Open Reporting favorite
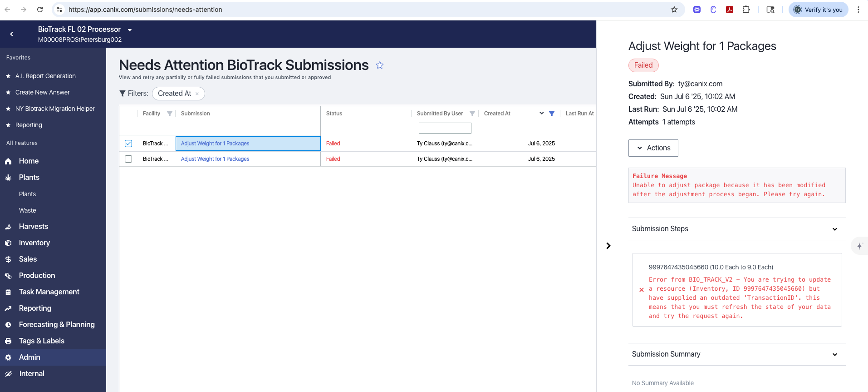 pyautogui.click(x=29, y=125)
